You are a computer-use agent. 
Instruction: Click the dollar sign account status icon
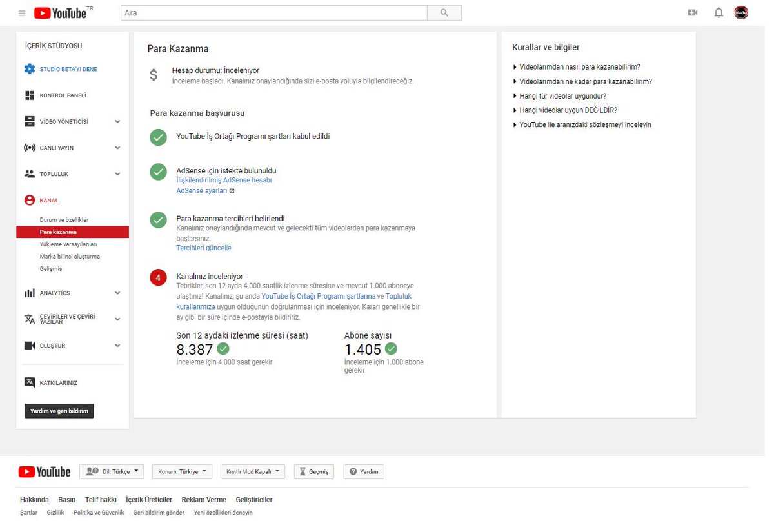154,75
